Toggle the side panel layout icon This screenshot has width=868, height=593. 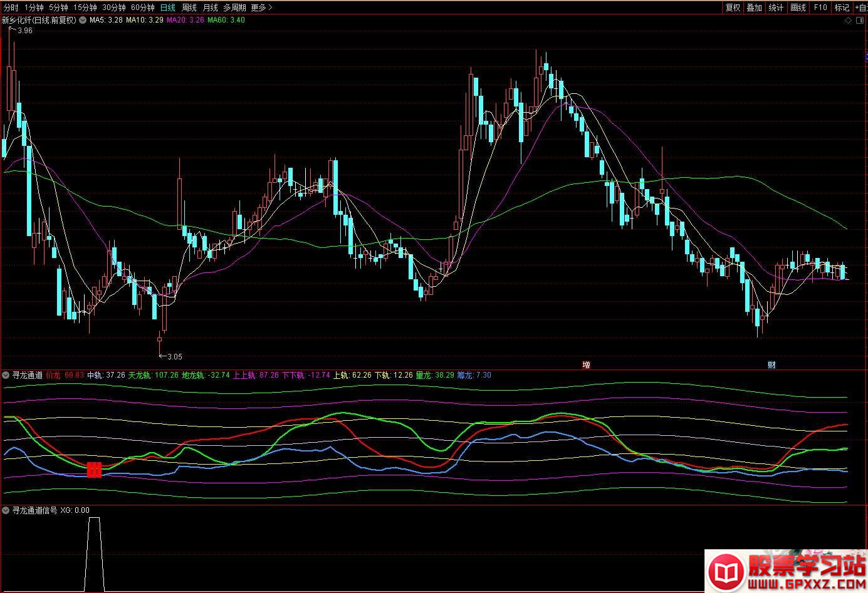point(860,21)
